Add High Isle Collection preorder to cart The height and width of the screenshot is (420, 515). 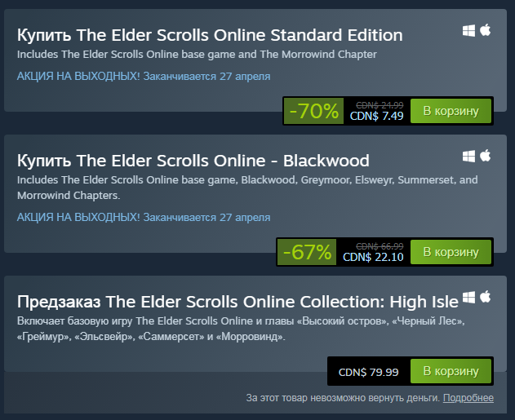[451, 371]
